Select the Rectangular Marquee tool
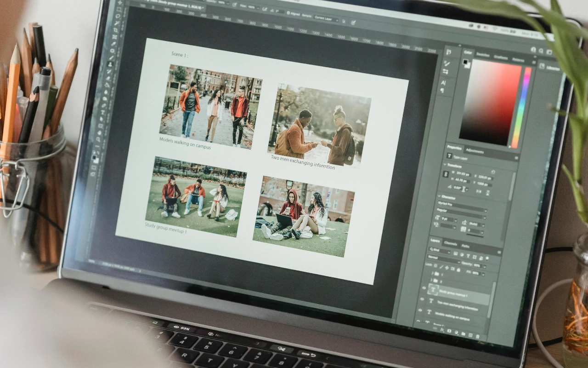Image resolution: width=588 pixels, height=368 pixels. (x=119, y=9)
